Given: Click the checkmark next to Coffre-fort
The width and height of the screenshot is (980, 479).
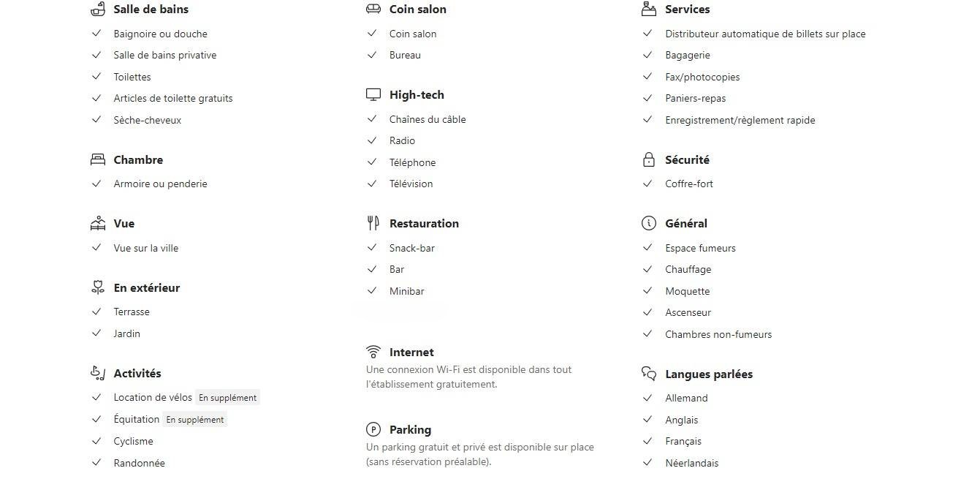Looking at the screenshot, I should coord(647,184).
